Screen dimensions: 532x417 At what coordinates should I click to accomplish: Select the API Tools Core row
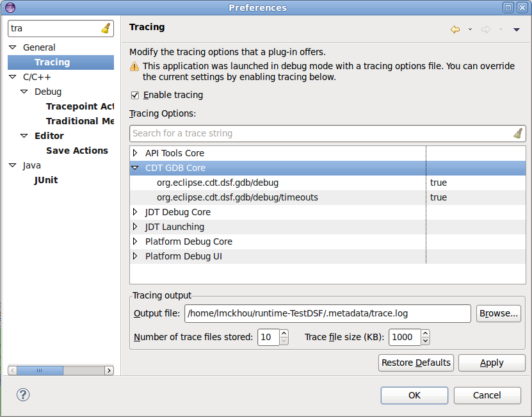click(x=328, y=153)
